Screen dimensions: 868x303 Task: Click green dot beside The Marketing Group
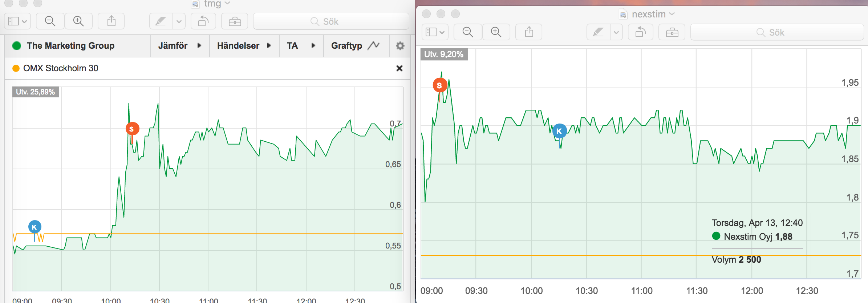pos(17,46)
